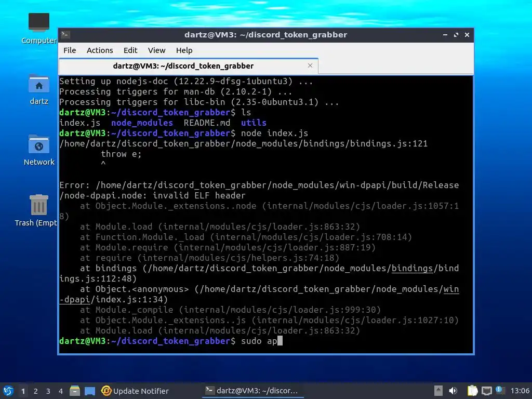Viewport: 532px width, 399px height.
Task: Click the 'sudo ap' command prompt line
Action: pos(170,341)
